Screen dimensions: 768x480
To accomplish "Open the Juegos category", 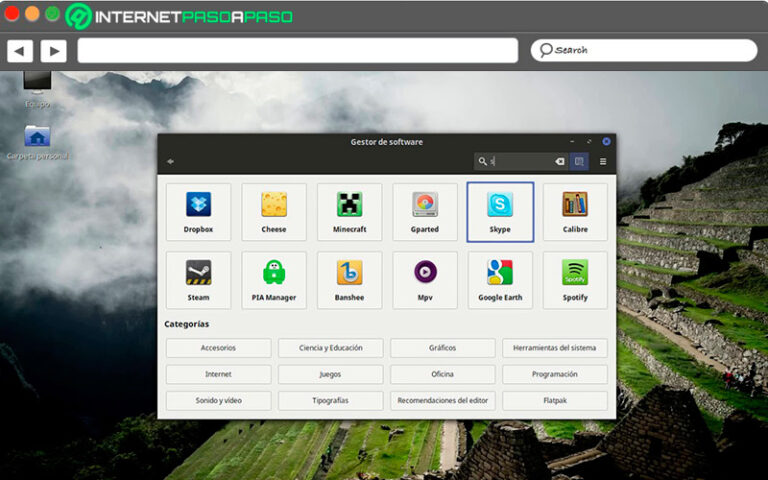I will [330, 374].
